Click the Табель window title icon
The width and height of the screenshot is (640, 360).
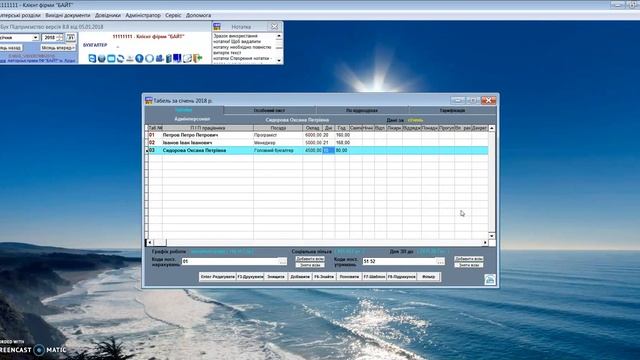point(149,100)
